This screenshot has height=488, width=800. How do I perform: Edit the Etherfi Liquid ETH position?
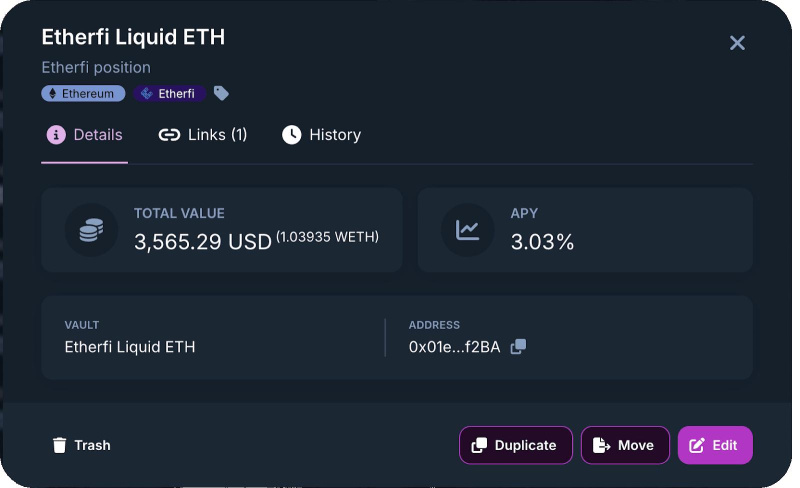click(x=715, y=445)
